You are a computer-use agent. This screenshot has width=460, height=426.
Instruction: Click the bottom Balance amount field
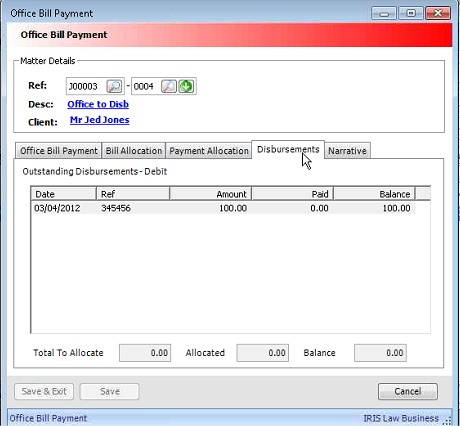[380, 353]
